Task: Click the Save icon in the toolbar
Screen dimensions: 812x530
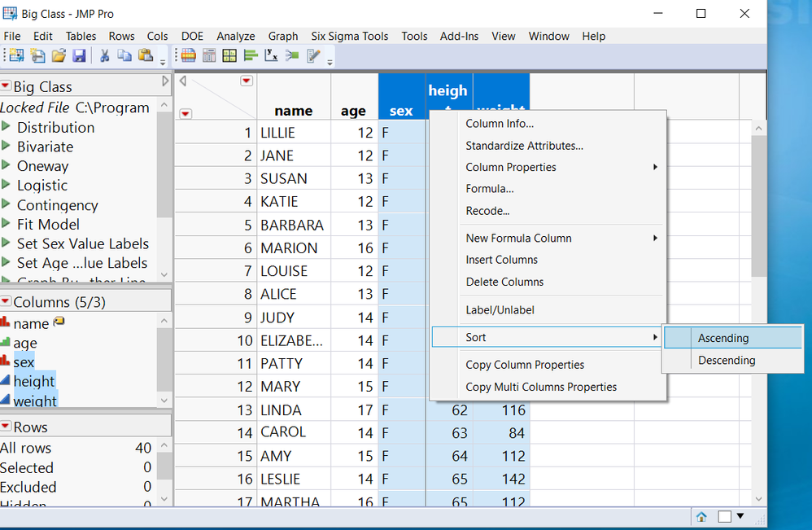Action: point(80,55)
